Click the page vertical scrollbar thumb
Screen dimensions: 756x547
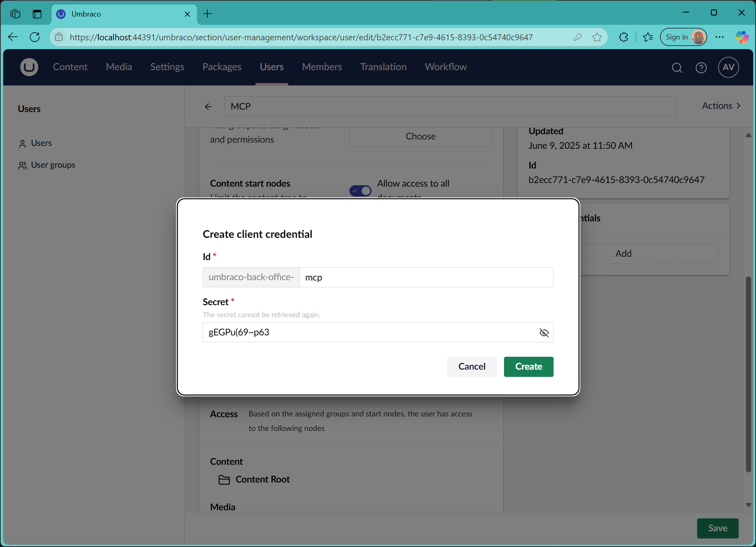748,374
